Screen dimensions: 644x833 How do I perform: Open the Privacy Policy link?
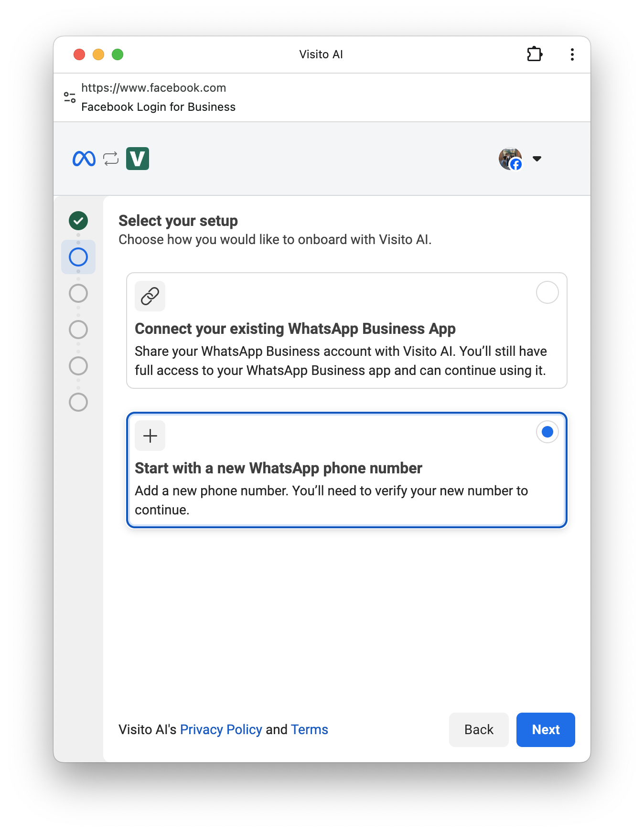click(221, 729)
